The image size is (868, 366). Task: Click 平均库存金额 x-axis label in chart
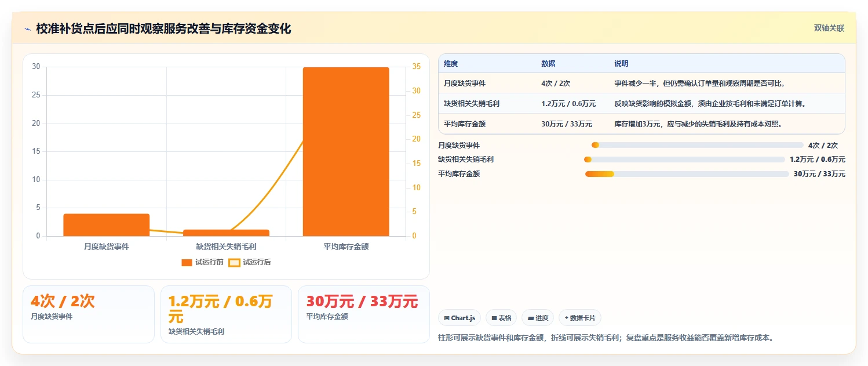click(346, 247)
